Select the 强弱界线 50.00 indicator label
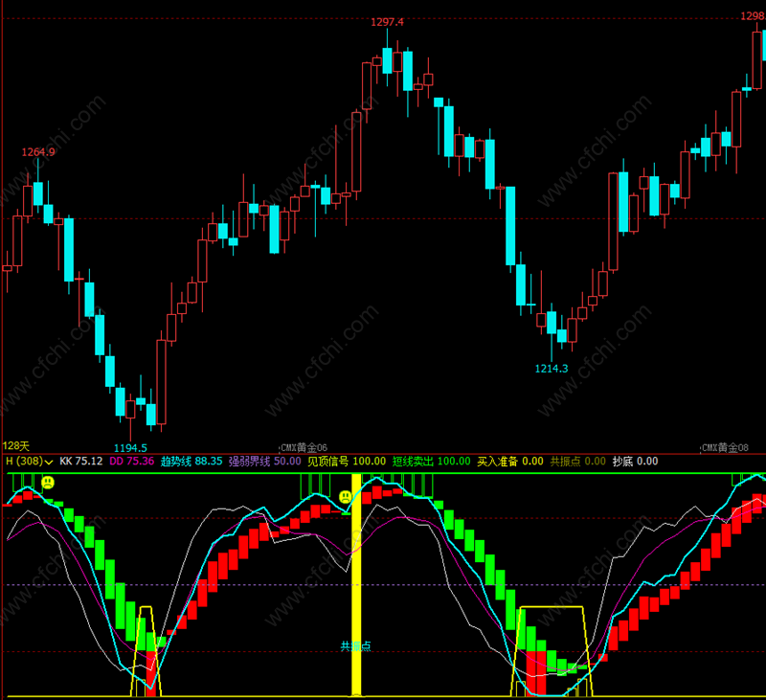766x700 pixels. coord(265,462)
